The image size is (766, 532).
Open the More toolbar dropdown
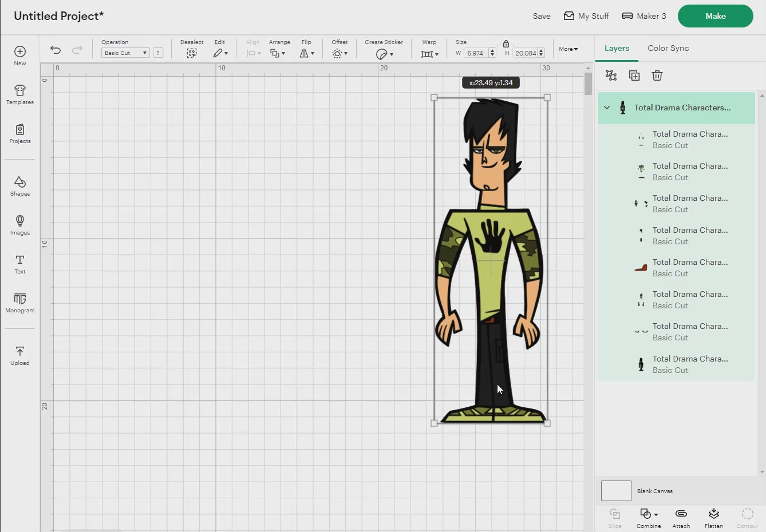[568, 49]
